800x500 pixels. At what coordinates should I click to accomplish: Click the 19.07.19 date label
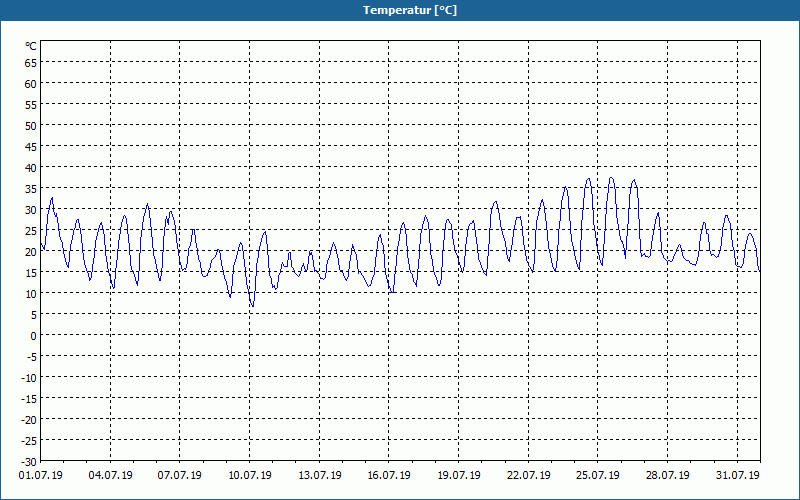click(459, 476)
